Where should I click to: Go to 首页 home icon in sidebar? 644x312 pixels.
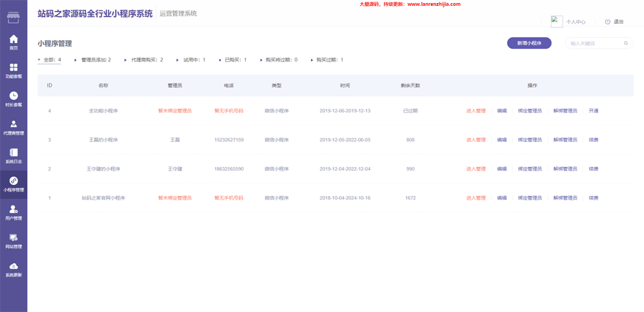pyautogui.click(x=13, y=39)
